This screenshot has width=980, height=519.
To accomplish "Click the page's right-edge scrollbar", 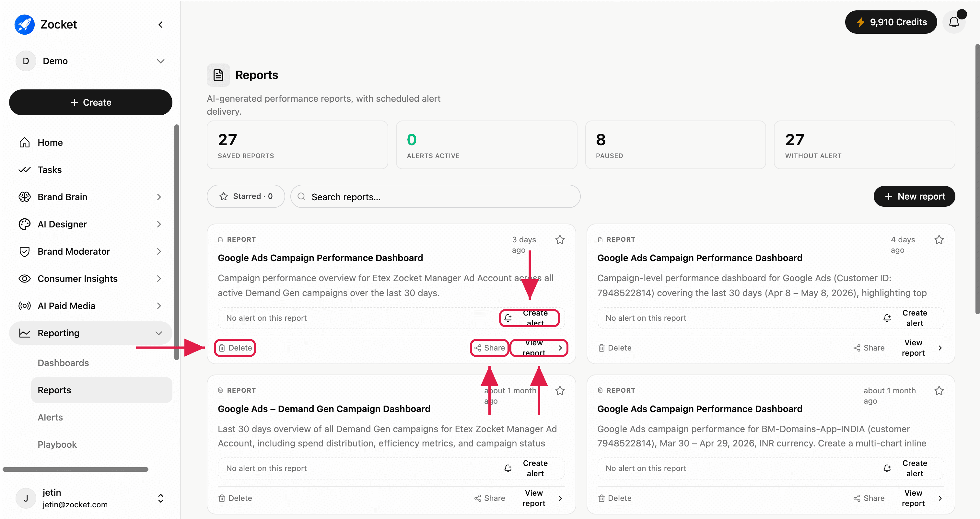I will (x=977, y=179).
